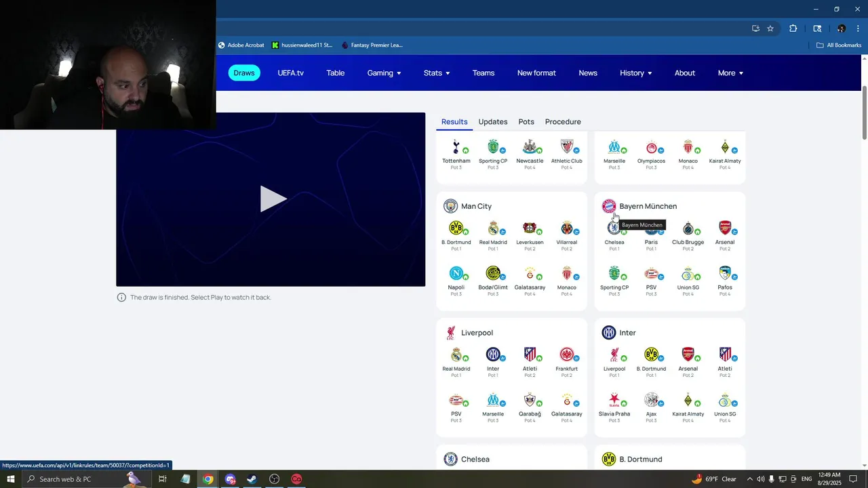Image resolution: width=868 pixels, height=488 pixels.
Task: Select Draws in the navigation bar
Action: 244,73
